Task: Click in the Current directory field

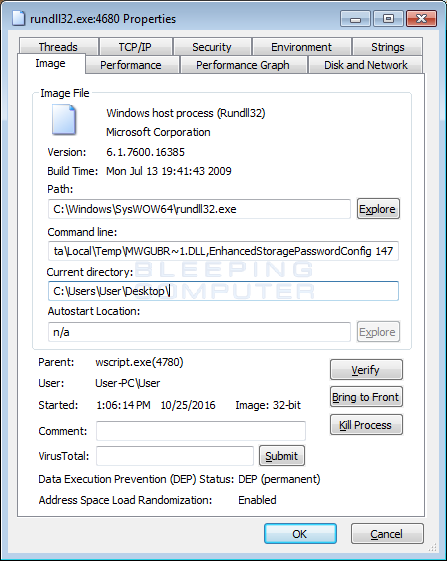Action: [223, 291]
